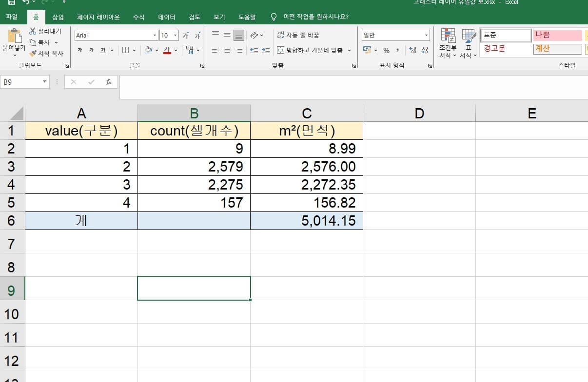Screen dimensions: 588x382
Task: Select cell containing 5,014.15
Action: coord(307,221)
